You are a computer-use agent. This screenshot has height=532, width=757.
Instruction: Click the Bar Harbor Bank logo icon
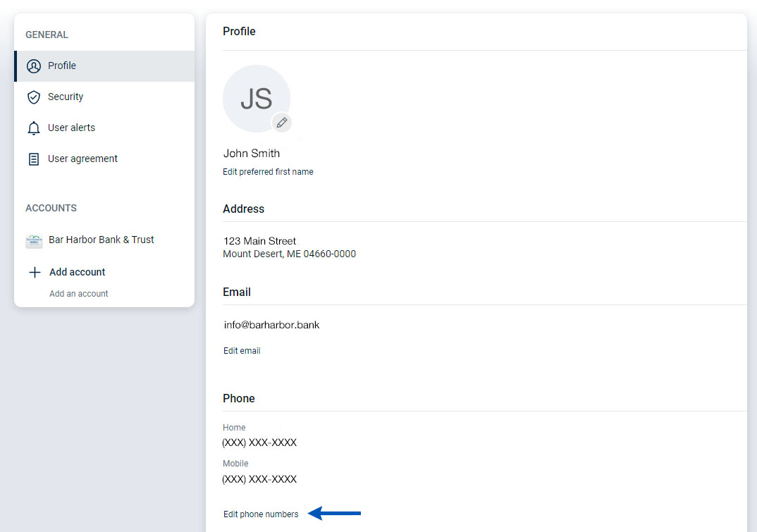34,240
